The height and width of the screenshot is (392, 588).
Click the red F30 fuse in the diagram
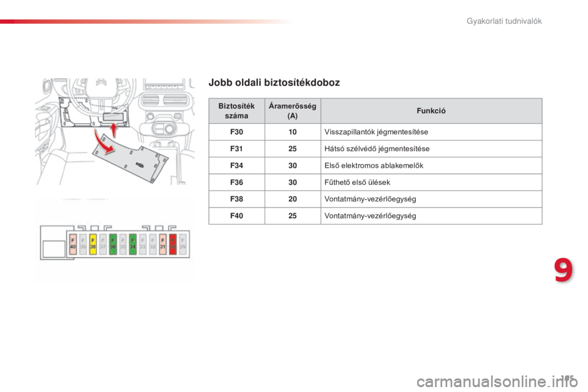tap(173, 244)
